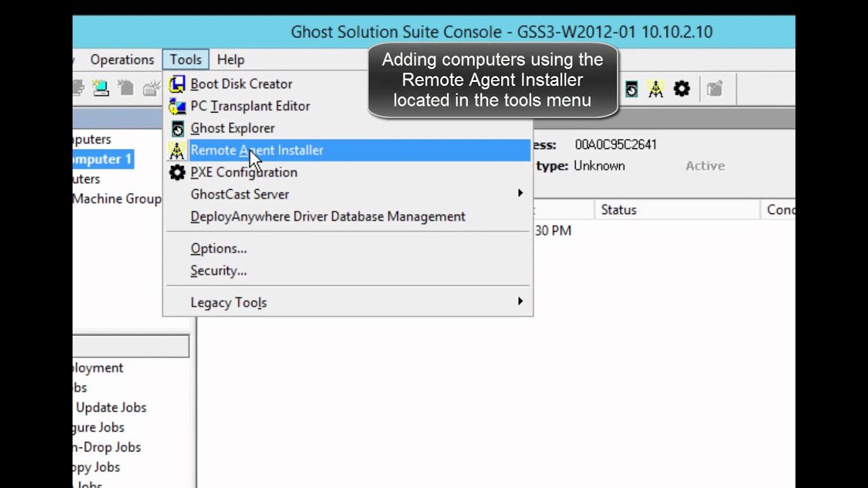Expand the GhostCast Server submenu arrow
Viewport: 868px width, 488px height.
coord(520,194)
